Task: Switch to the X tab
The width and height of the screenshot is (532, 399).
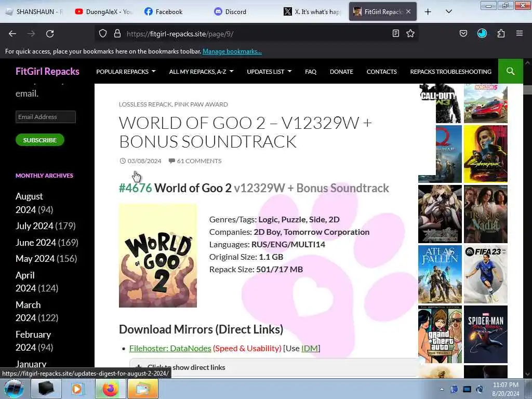Action: [312, 11]
